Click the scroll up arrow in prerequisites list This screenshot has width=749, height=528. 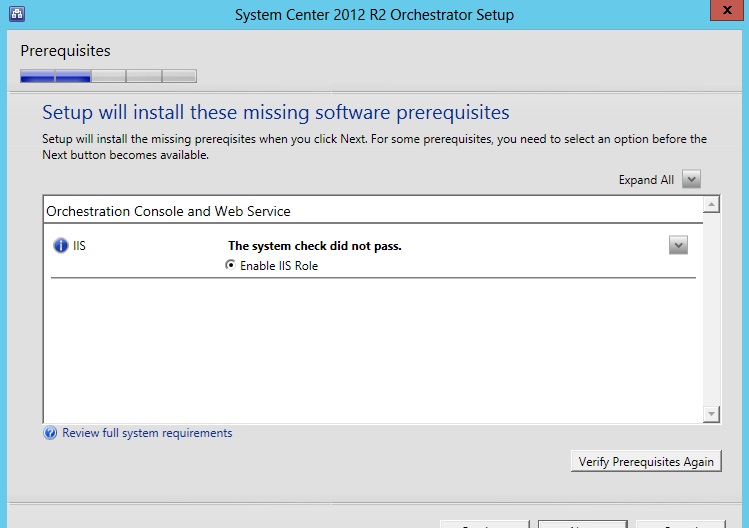(x=711, y=205)
